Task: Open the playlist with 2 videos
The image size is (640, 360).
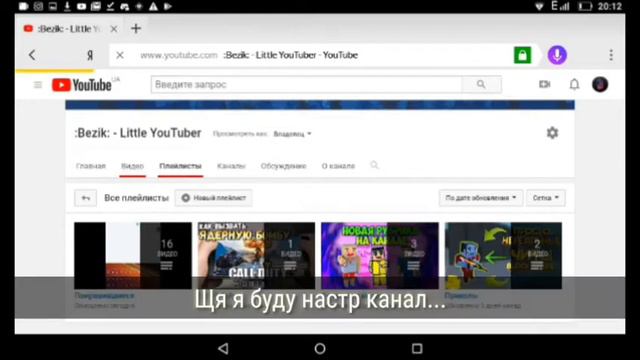Action: coord(503,256)
